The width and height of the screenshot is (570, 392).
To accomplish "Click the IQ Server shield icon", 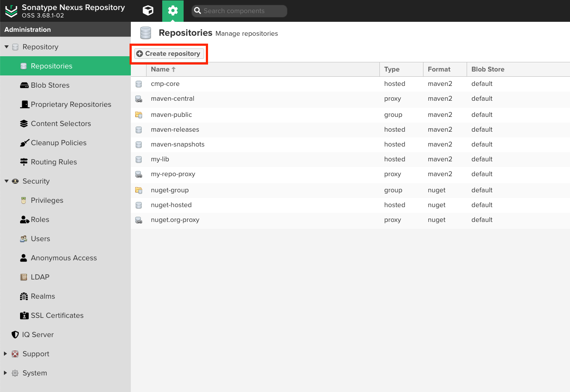I will [x=15, y=335].
